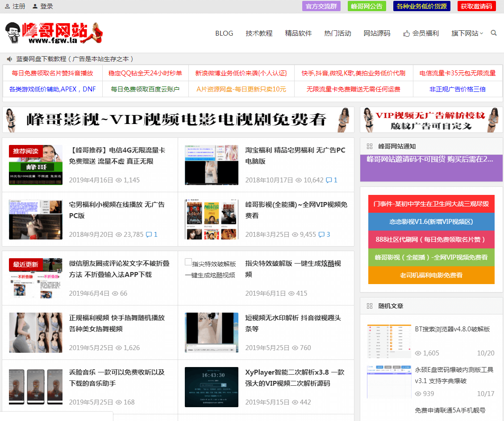Click the grid icon beside 随机文章 heading

[370, 306]
